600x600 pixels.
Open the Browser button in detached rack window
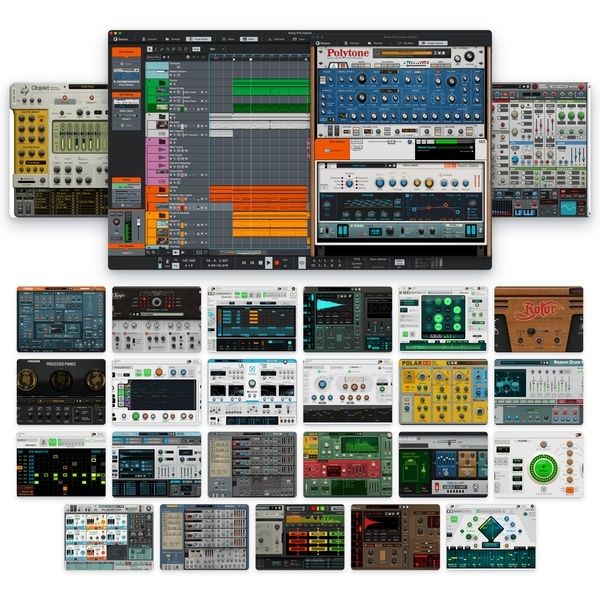click(x=375, y=43)
